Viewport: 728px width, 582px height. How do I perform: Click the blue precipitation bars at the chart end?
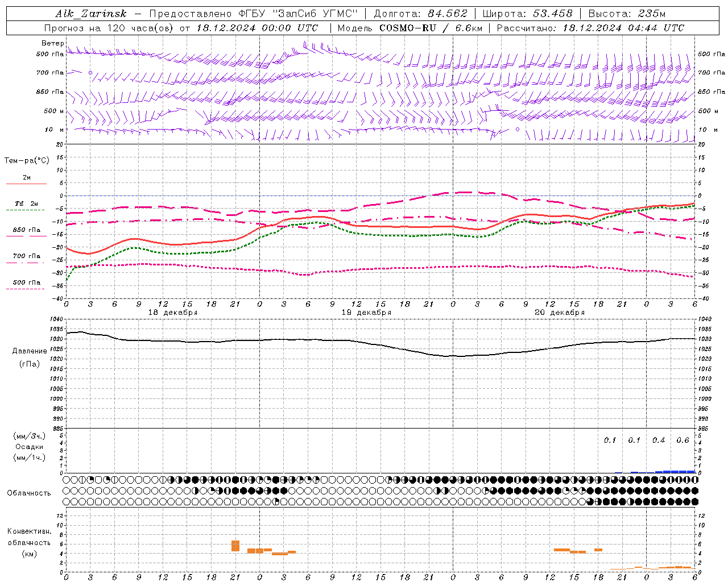click(x=675, y=472)
